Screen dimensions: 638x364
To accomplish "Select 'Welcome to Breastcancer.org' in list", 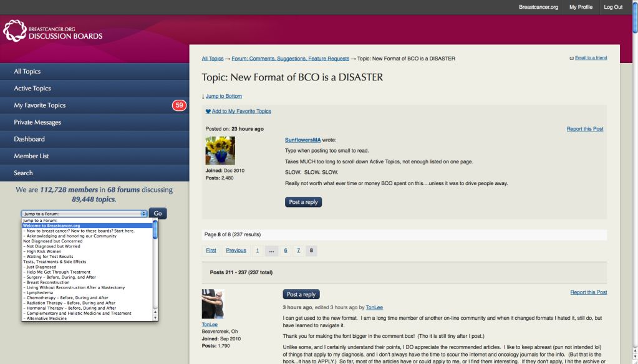I will [87, 226].
